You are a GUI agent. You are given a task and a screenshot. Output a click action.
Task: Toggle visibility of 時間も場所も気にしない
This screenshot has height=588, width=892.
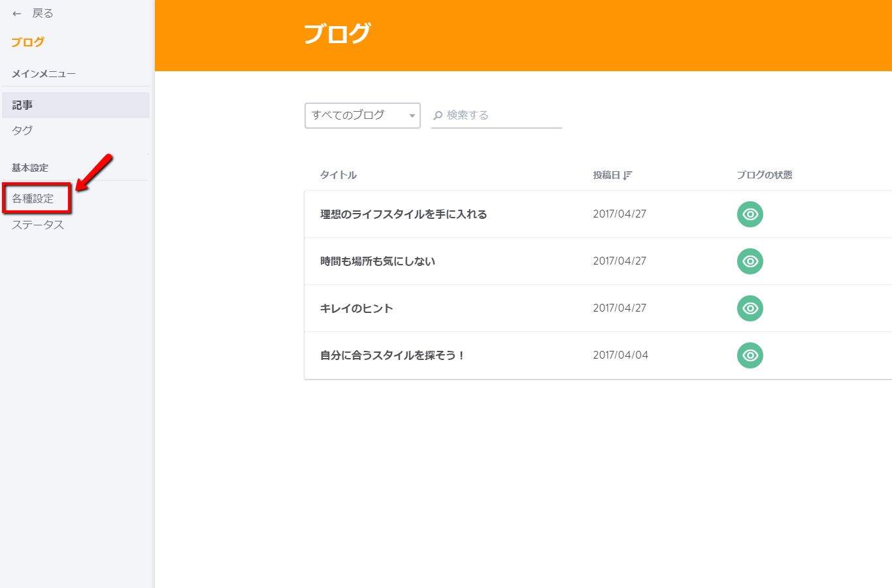point(750,261)
